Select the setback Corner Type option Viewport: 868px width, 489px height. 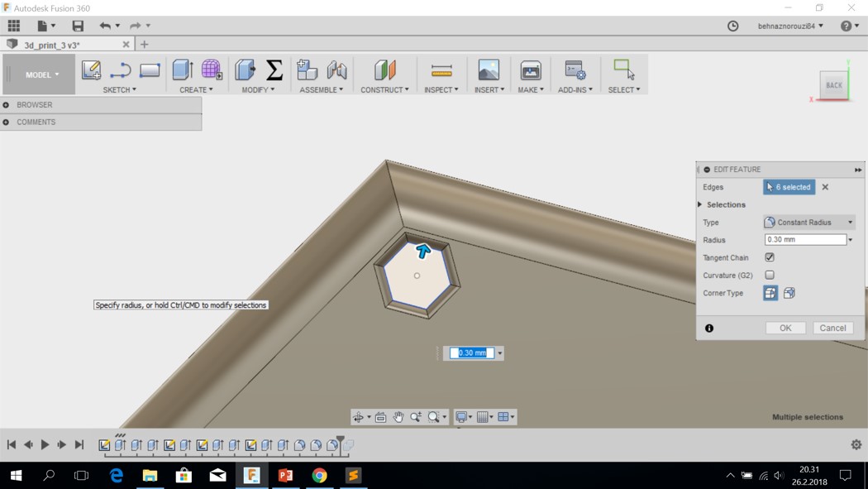(789, 293)
